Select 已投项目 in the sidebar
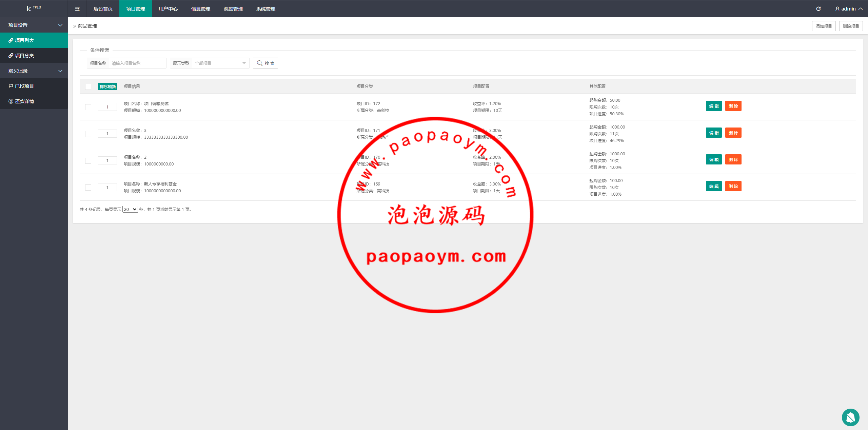This screenshot has height=430, width=868. (x=34, y=86)
